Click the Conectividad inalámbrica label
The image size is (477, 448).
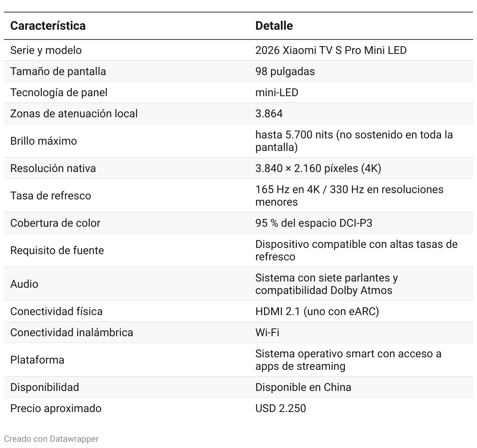pyautogui.click(x=72, y=333)
